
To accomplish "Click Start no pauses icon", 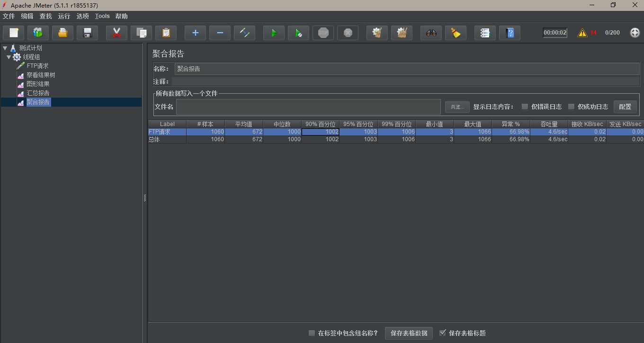I will [x=298, y=33].
